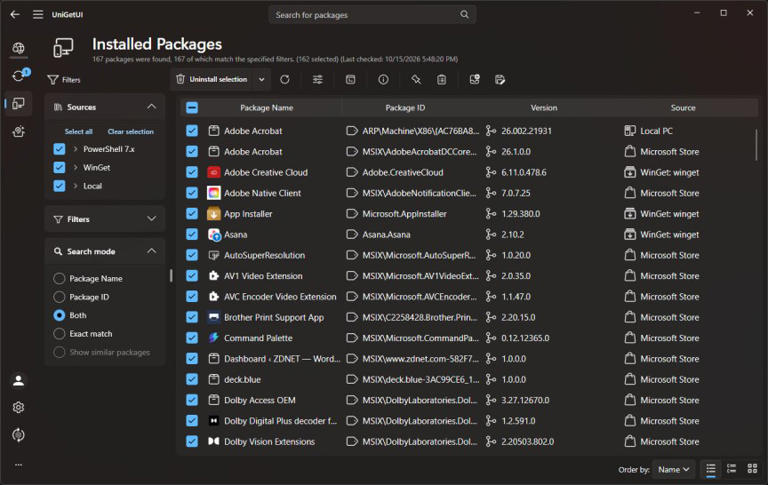The width and height of the screenshot is (768, 485).
Task: Uncheck the WinGet source checkbox
Action: click(59, 168)
